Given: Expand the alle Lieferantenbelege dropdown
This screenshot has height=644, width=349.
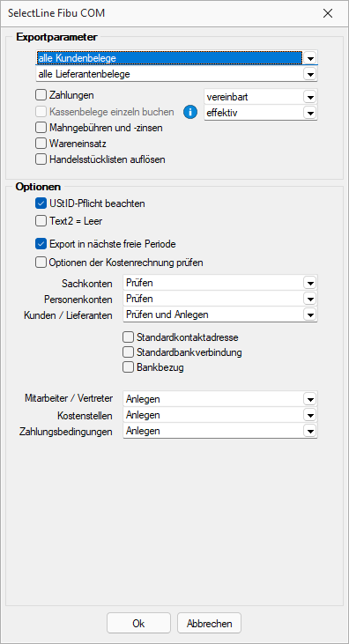Looking at the screenshot, I should (309, 74).
